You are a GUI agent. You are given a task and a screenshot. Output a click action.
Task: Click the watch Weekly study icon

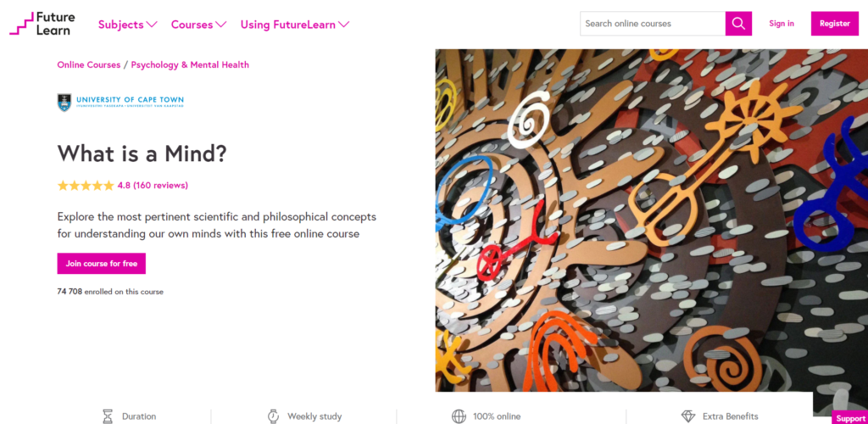[x=273, y=416]
